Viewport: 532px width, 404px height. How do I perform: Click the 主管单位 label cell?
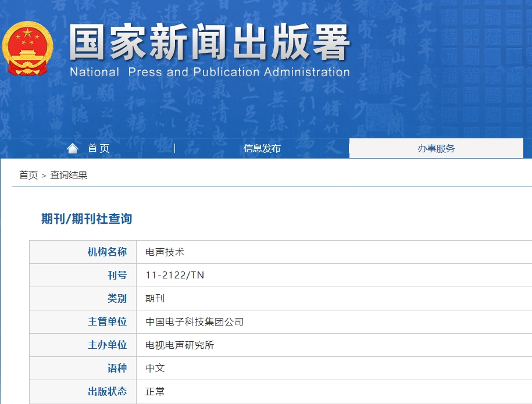pyautogui.click(x=83, y=321)
